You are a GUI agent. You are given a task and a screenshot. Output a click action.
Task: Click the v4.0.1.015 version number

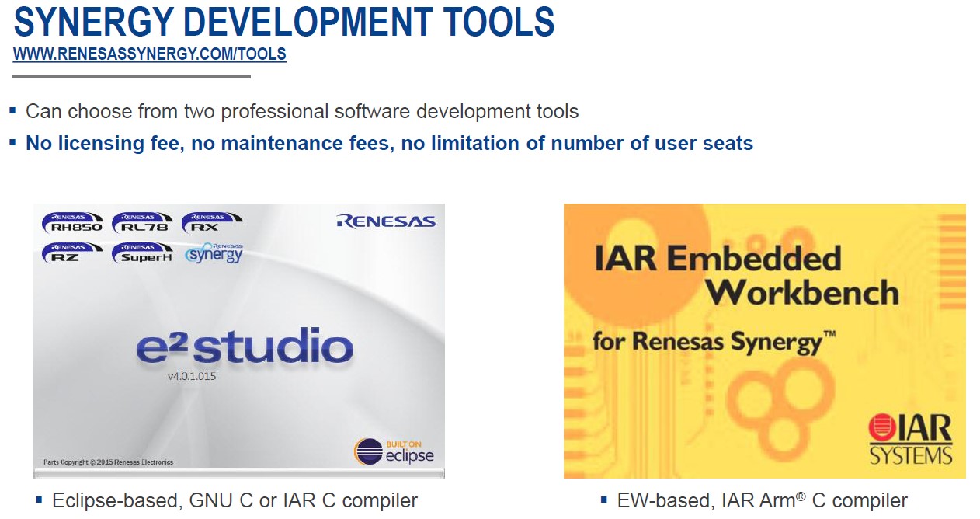click(x=191, y=377)
